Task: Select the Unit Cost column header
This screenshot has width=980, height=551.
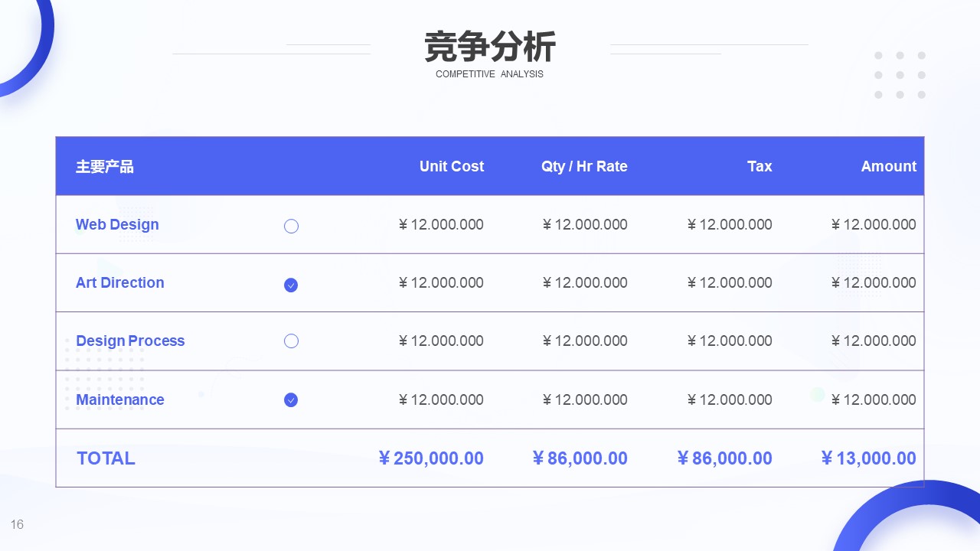Action: point(451,166)
